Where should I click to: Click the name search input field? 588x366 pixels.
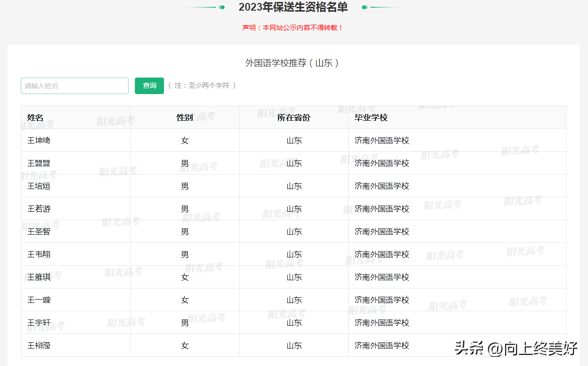[75, 86]
